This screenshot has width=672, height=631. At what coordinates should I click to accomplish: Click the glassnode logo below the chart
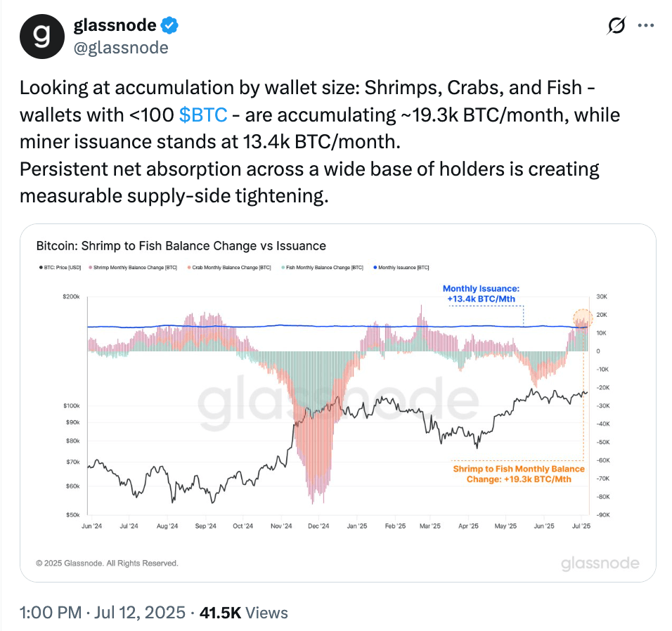[x=600, y=563]
